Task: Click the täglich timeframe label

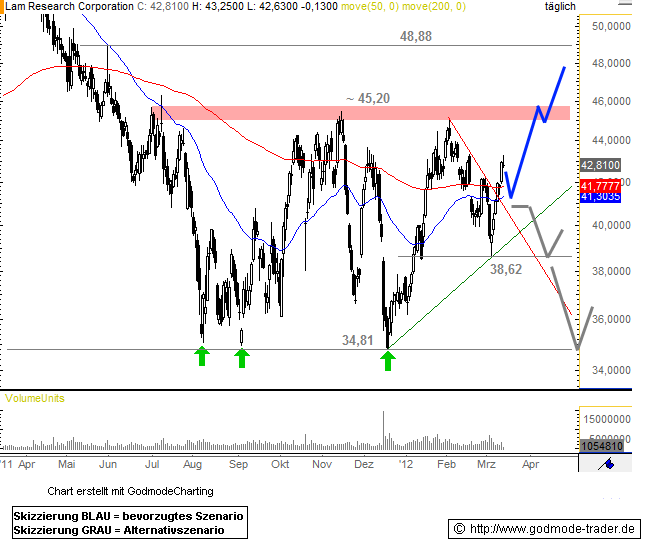Action: (x=560, y=6)
